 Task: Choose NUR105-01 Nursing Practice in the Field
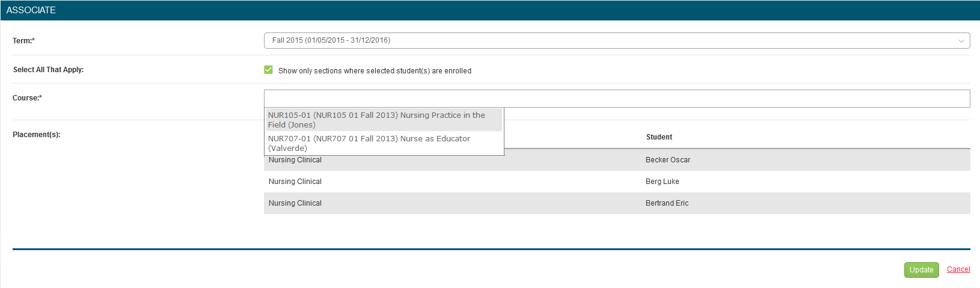point(384,120)
